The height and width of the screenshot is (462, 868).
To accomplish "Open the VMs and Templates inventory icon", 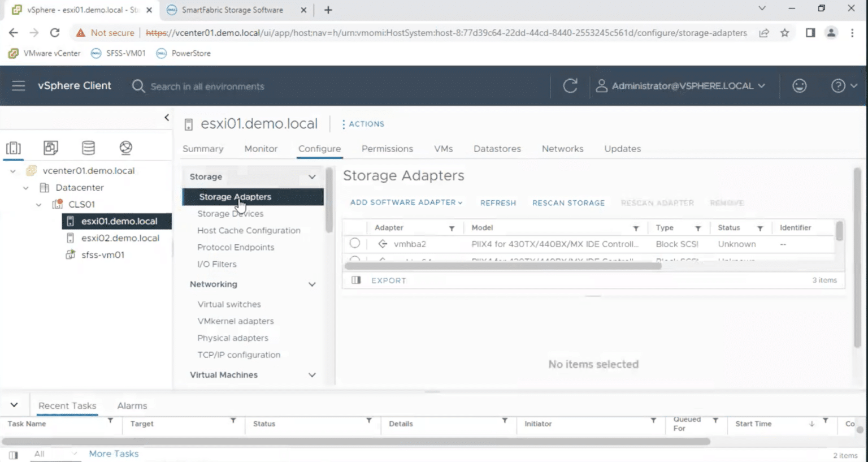I will (51, 148).
